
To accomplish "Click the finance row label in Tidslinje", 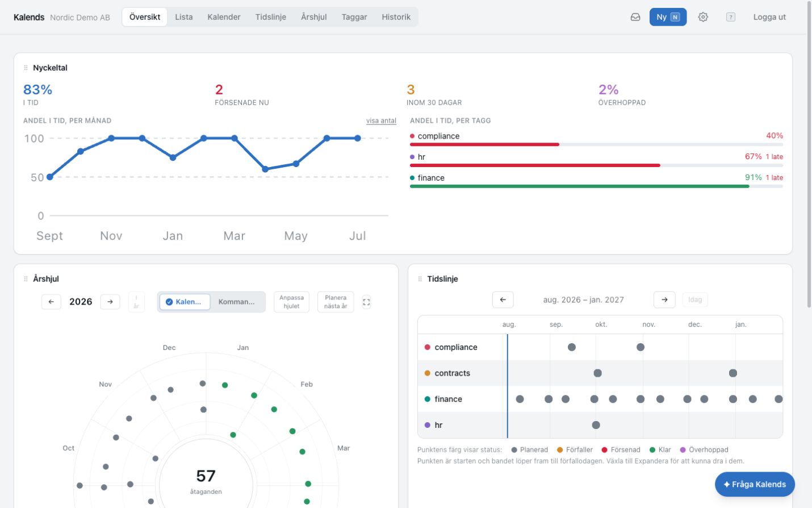I will click(x=448, y=399).
